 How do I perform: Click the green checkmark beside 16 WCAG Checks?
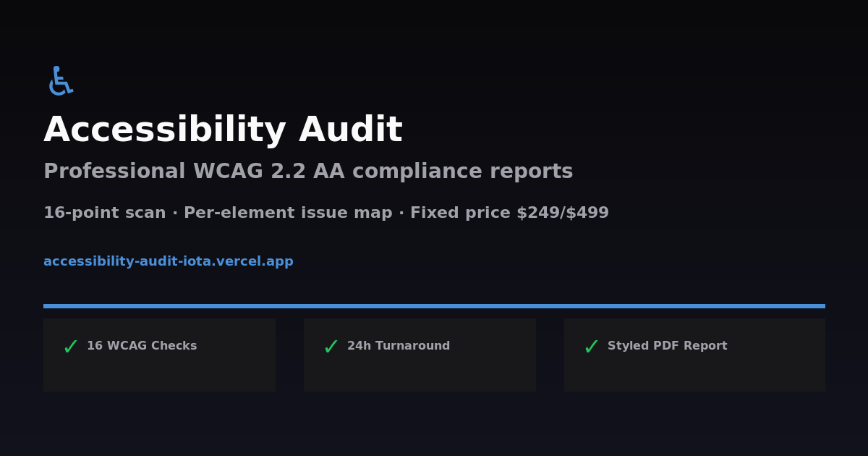(x=70, y=347)
